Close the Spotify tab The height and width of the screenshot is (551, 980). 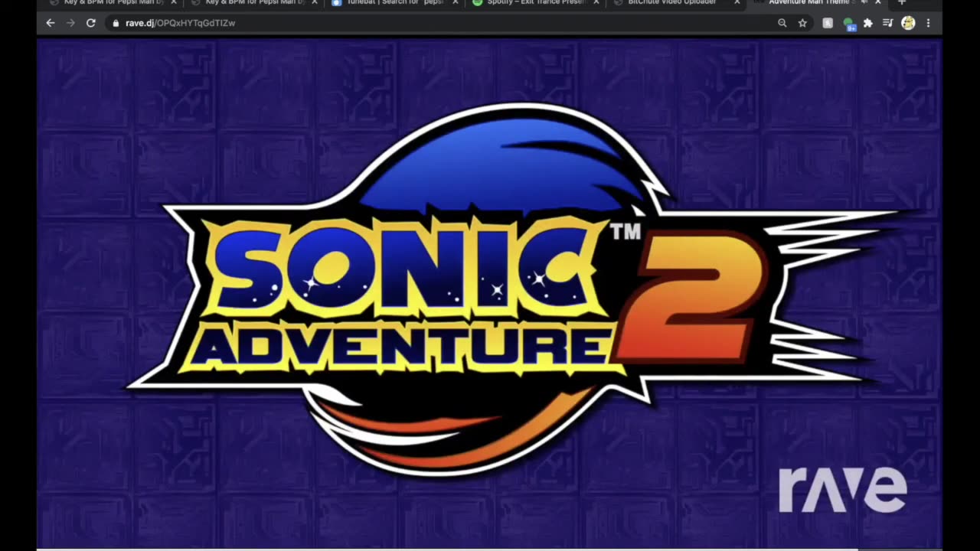(x=596, y=2)
